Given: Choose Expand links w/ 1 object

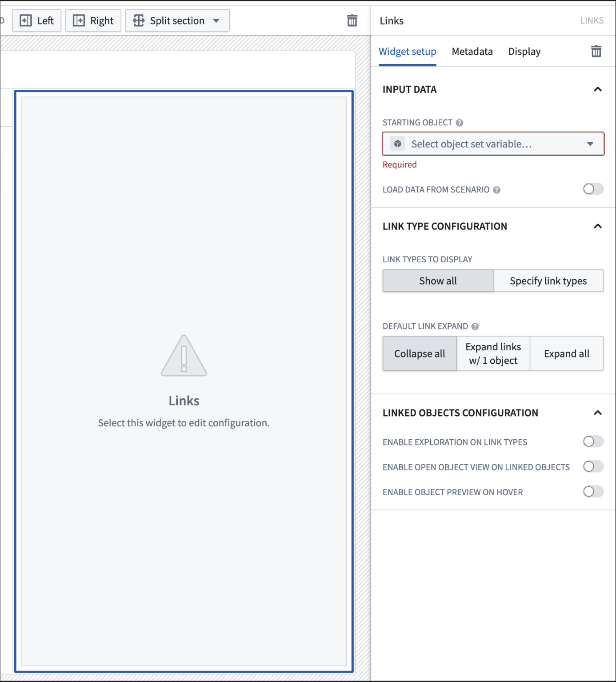Looking at the screenshot, I should [493, 353].
